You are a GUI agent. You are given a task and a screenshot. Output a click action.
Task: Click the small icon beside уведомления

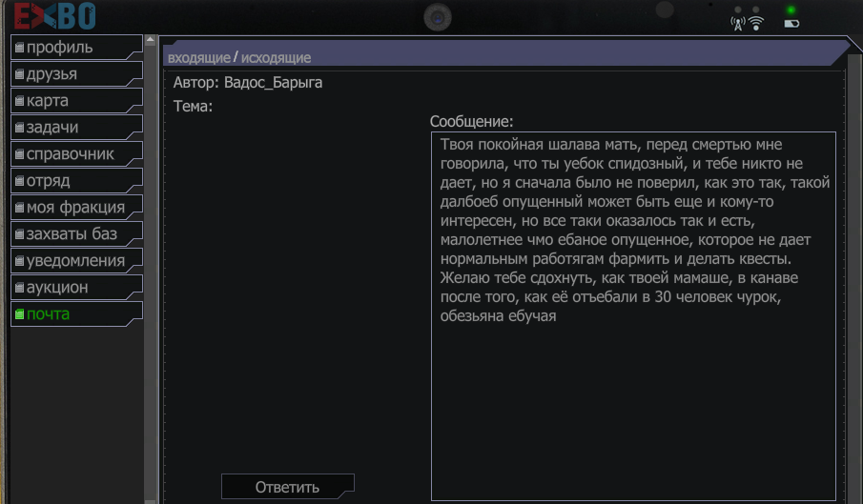coord(19,261)
